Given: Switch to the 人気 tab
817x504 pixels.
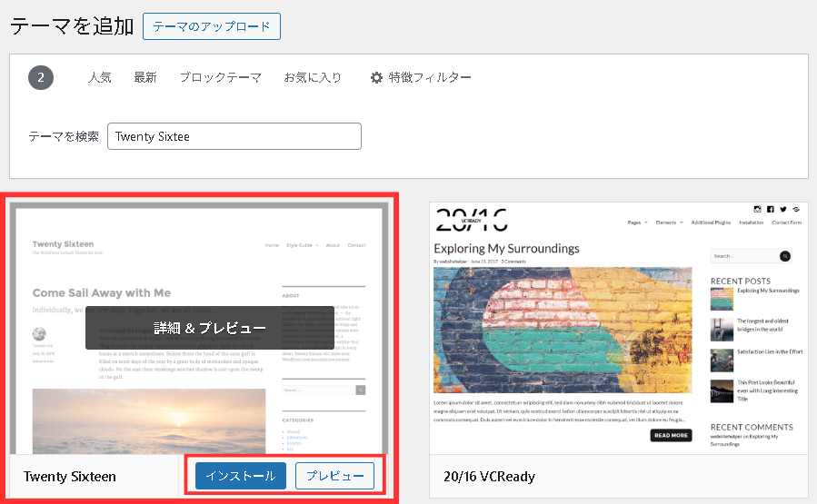Looking at the screenshot, I should [x=99, y=78].
